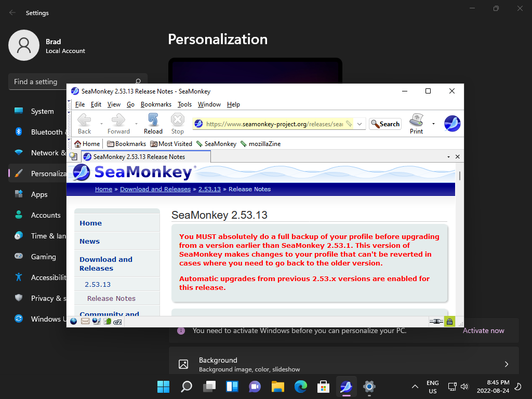Open the Tools menu

tap(184, 104)
